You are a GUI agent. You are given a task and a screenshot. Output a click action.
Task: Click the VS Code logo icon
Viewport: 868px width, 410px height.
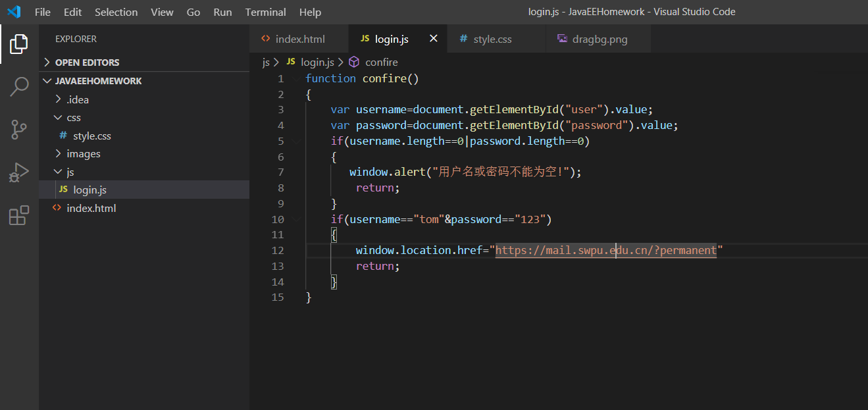(14, 12)
